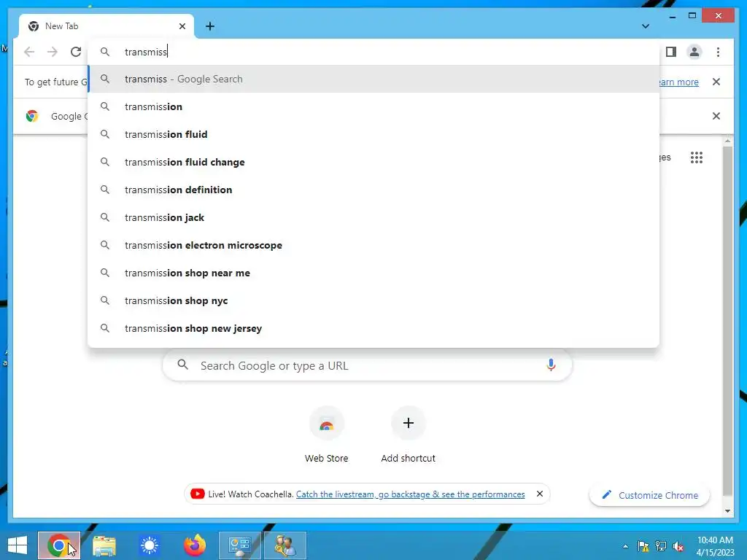Focus the 'Search Google or type a URL' box
This screenshot has width=747, height=560.
pos(367,366)
